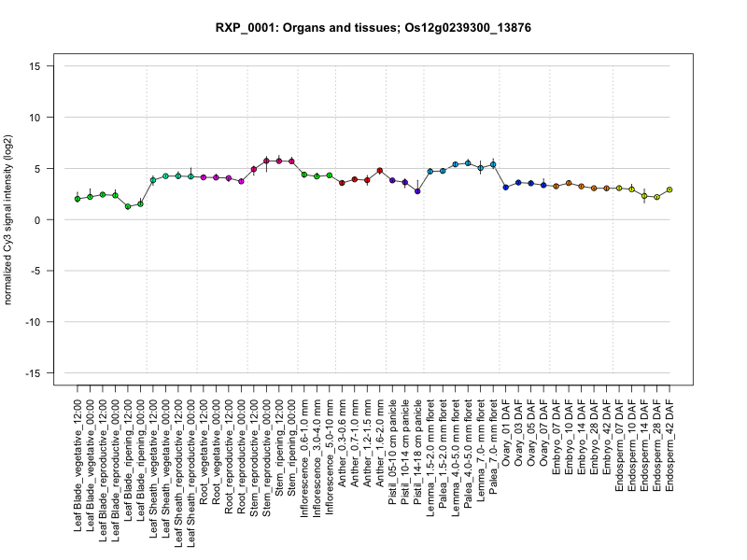Click the Stem_reproductive_00:00 pink data point
Image resolution: width=747 pixels, height=560 pixels.
pyautogui.click(x=266, y=161)
